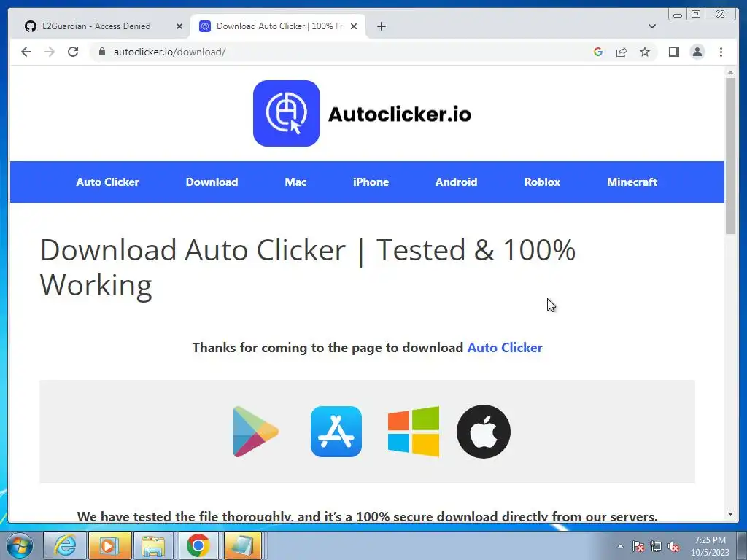747x560 pixels.
Task: Click the volume muted tray icon
Action: click(673, 546)
